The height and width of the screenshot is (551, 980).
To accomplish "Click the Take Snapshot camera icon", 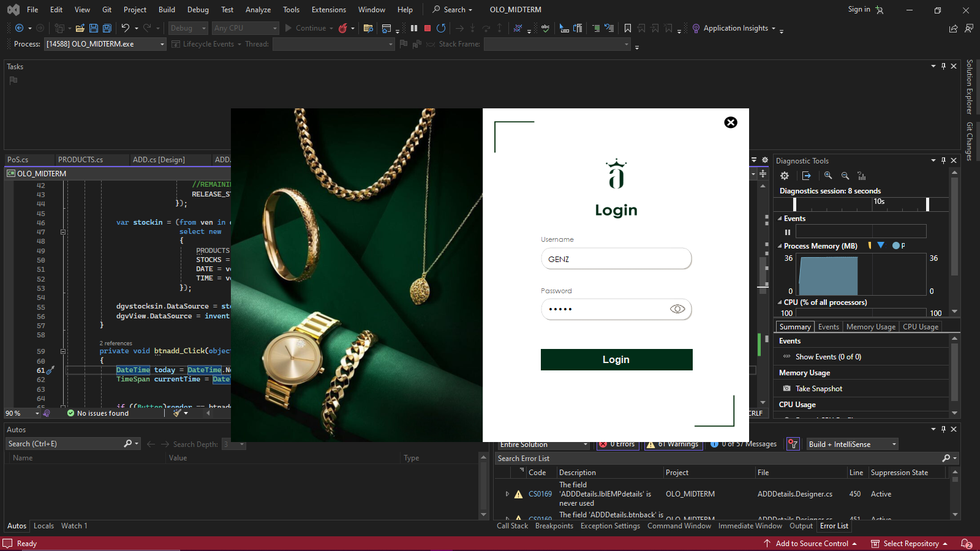I will [787, 389].
